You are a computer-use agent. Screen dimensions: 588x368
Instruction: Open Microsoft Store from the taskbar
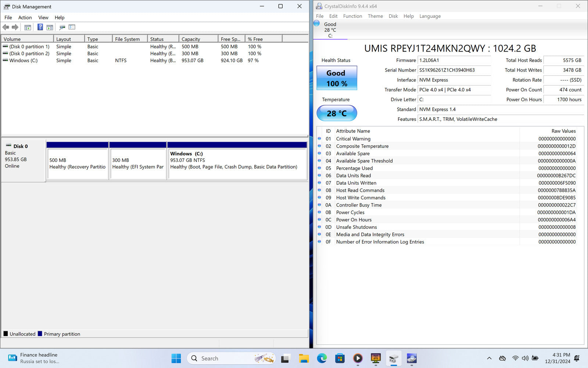point(340,358)
